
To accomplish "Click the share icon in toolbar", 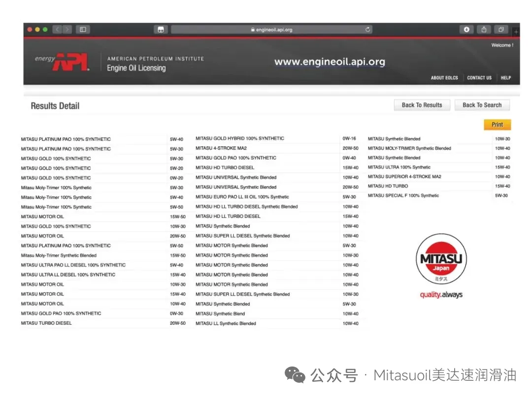I will (x=484, y=30).
